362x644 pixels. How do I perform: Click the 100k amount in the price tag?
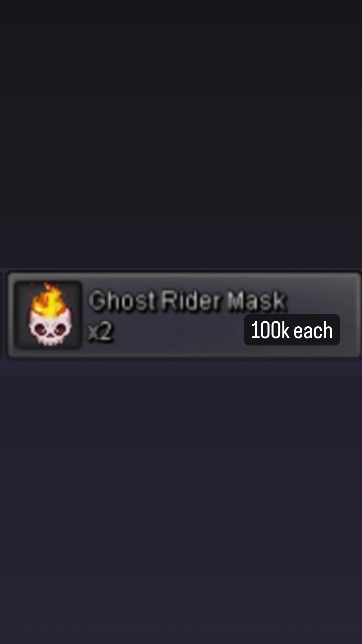pyautogui.click(x=270, y=330)
